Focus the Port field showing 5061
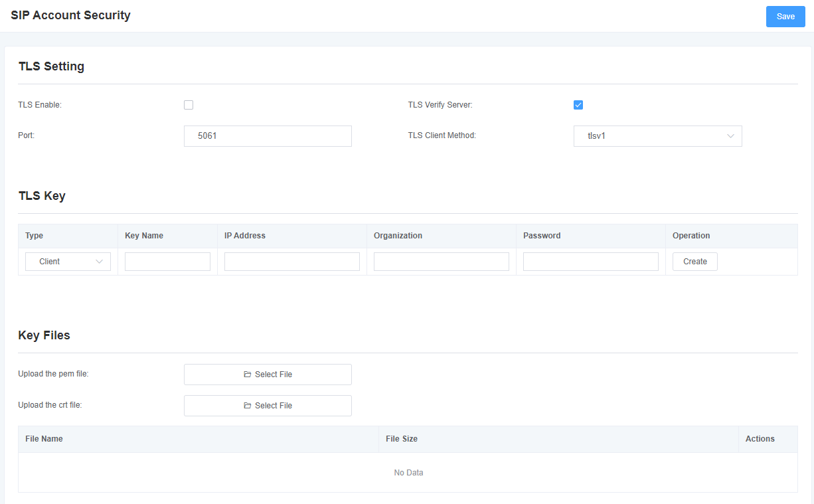 click(268, 136)
